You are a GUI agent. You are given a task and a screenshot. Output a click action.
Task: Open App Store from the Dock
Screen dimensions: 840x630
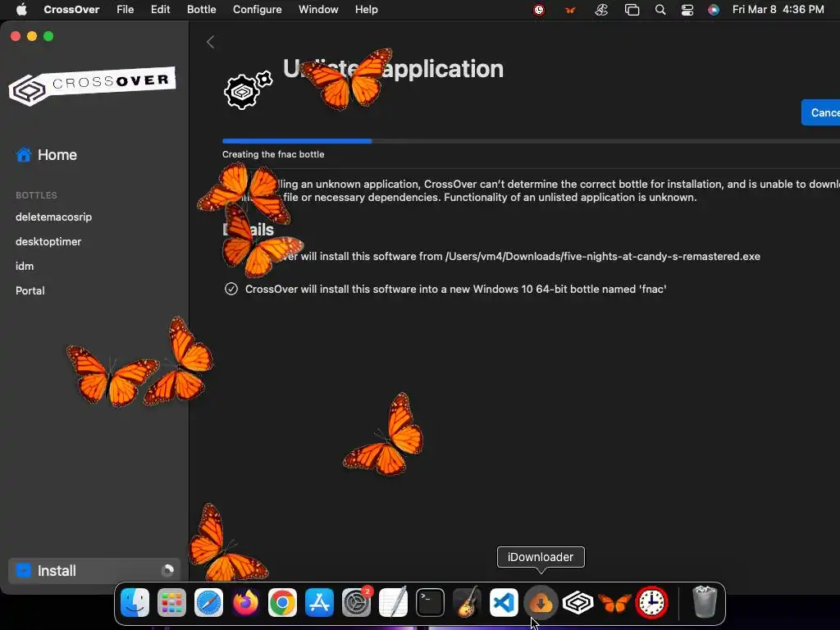click(319, 603)
